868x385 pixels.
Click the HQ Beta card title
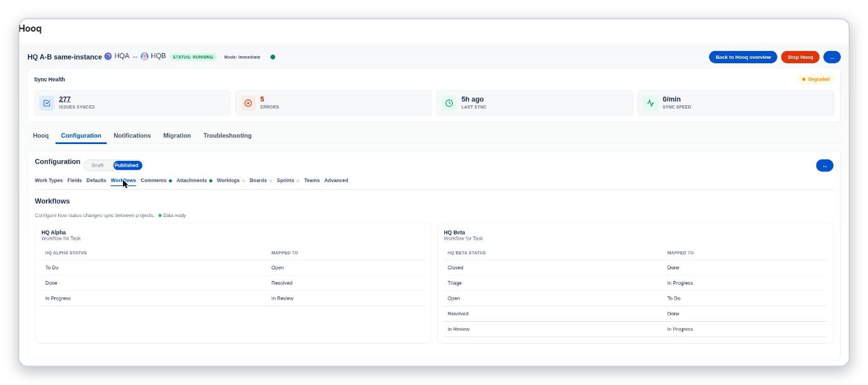454,233
